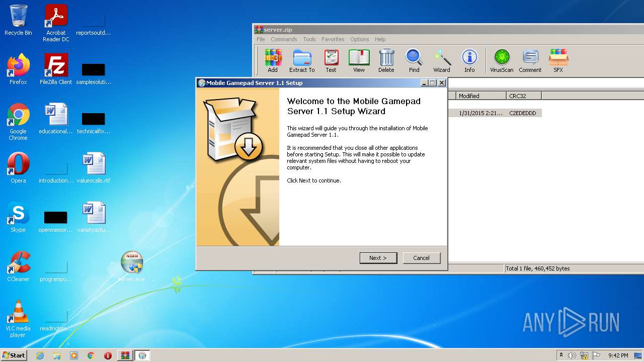Viewport: 644px width, 362px height.
Task: Select the C2EDEDDD CRC32 cell
Action: coord(524,113)
